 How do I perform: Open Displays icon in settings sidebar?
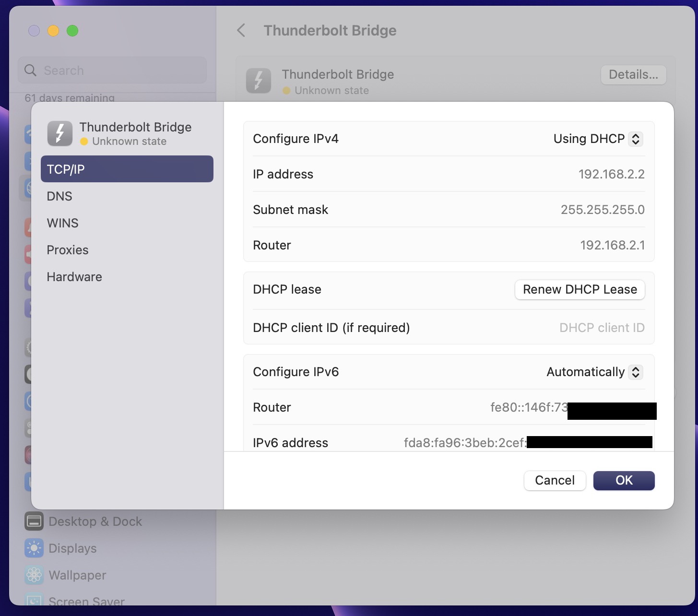34,548
